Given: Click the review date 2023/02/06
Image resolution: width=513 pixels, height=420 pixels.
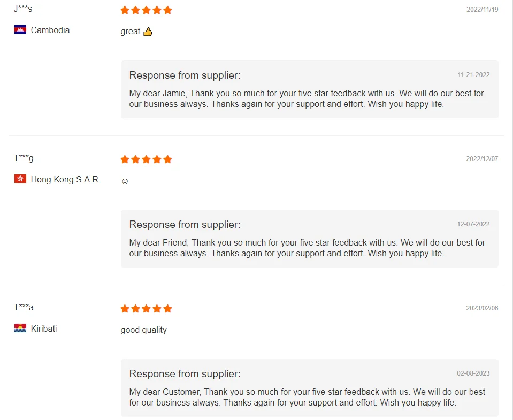Looking at the screenshot, I should [x=482, y=308].
